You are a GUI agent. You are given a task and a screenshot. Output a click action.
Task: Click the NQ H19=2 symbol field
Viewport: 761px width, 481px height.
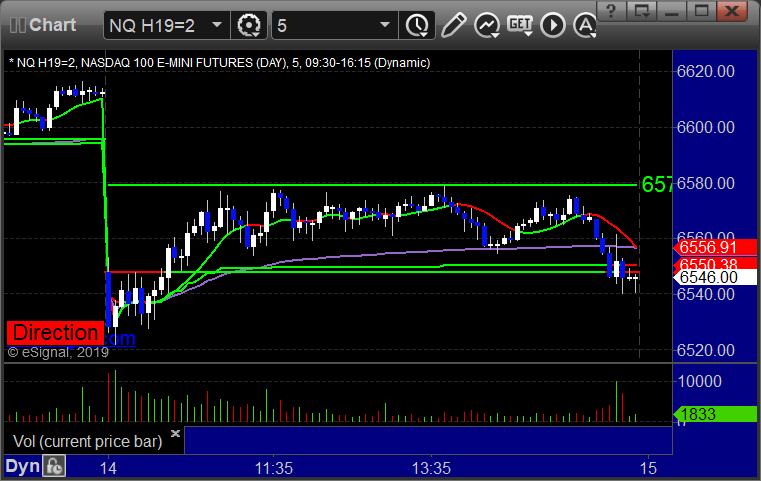point(166,25)
